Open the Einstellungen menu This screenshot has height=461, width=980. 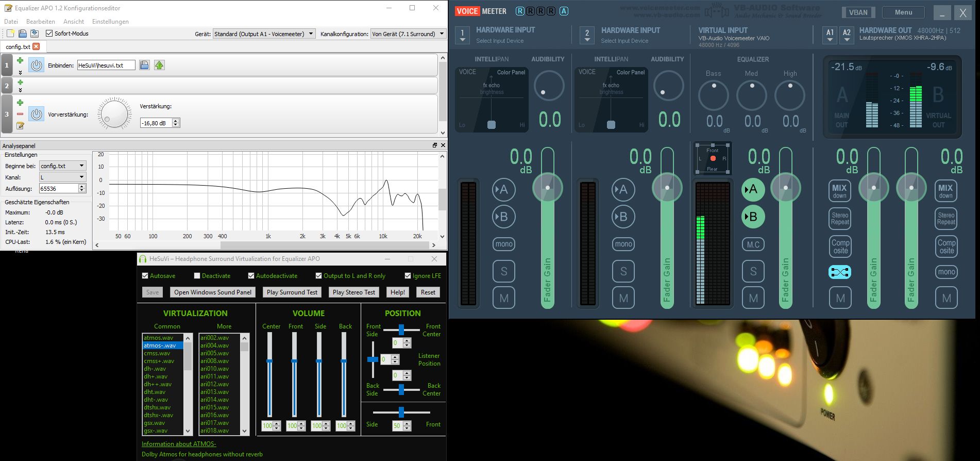[x=110, y=22]
